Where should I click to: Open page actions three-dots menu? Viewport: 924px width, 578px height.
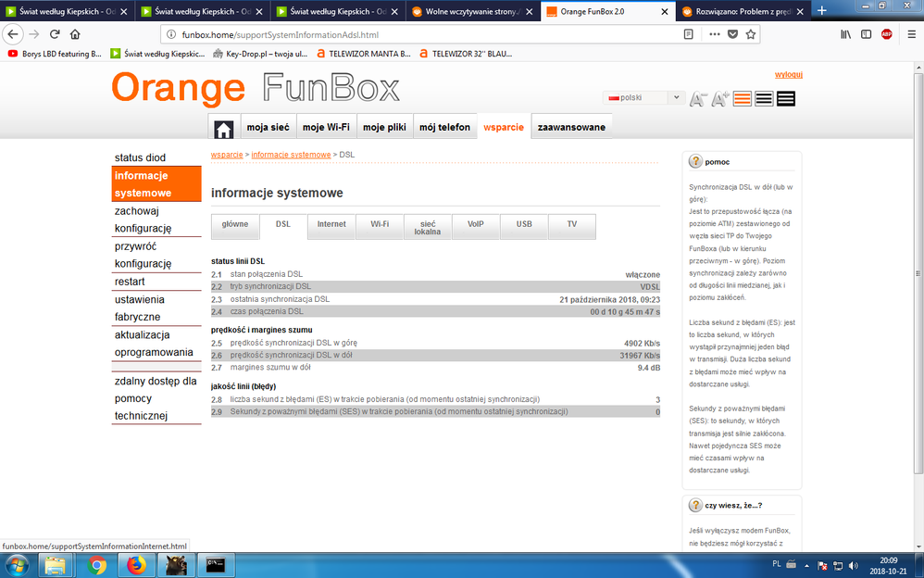tap(711, 34)
